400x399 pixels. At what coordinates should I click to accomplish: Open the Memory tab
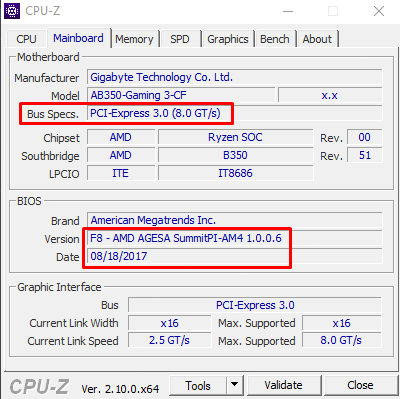point(134,39)
